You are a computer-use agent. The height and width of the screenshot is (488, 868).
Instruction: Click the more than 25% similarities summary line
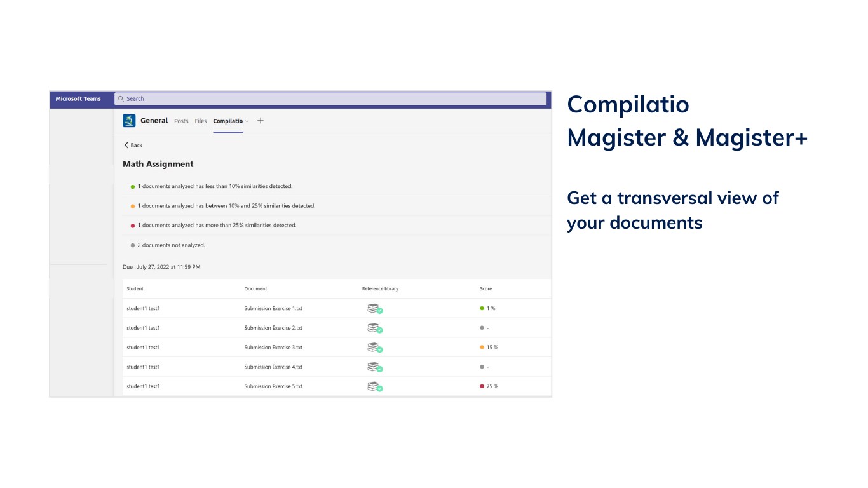click(217, 226)
